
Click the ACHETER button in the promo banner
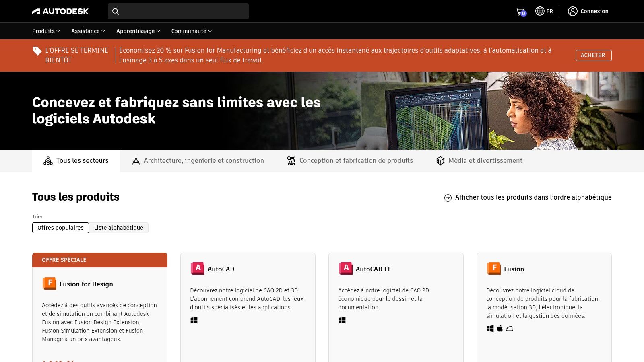pos(593,55)
